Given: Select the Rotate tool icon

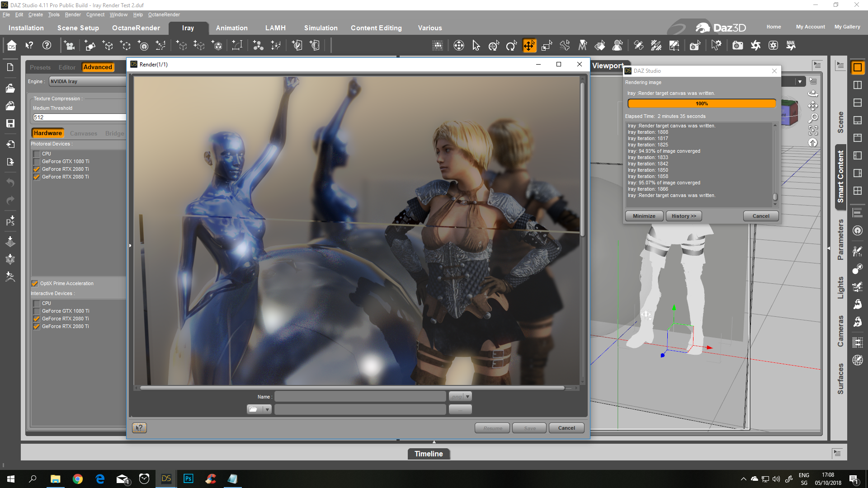Looking at the screenshot, I should pos(511,45).
